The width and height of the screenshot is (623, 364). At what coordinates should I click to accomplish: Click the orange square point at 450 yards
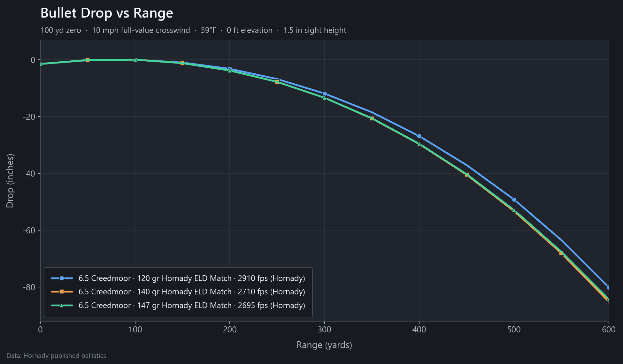pyautogui.click(x=467, y=175)
